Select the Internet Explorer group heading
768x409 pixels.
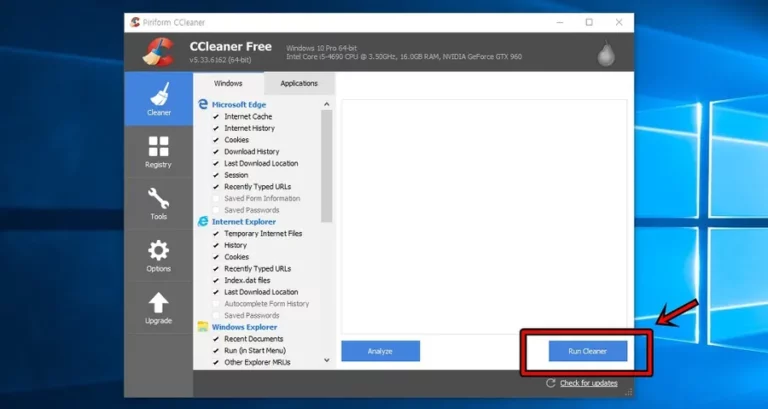244,222
